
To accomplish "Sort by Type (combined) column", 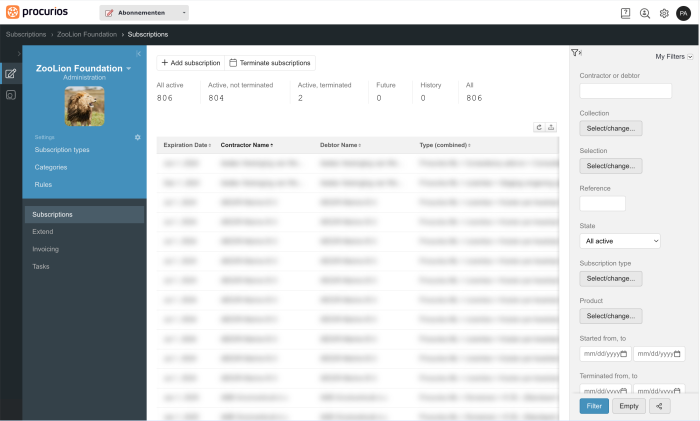I will (x=445, y=145).
